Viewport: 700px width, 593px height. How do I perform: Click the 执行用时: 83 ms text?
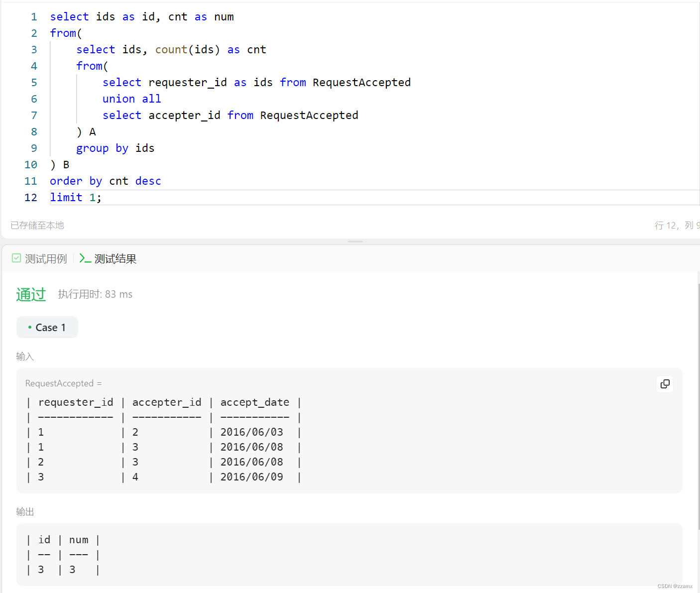(95, 294)
